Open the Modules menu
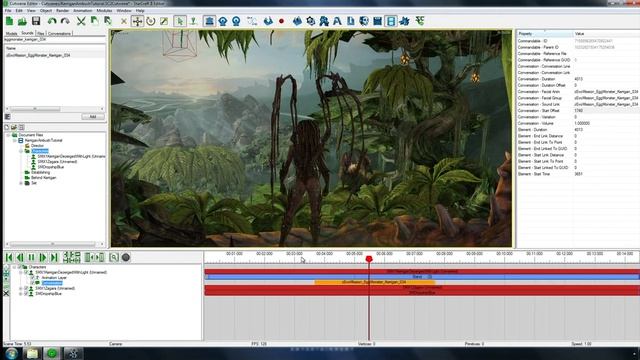The image size is (640, 360). [x=104, y=11]
